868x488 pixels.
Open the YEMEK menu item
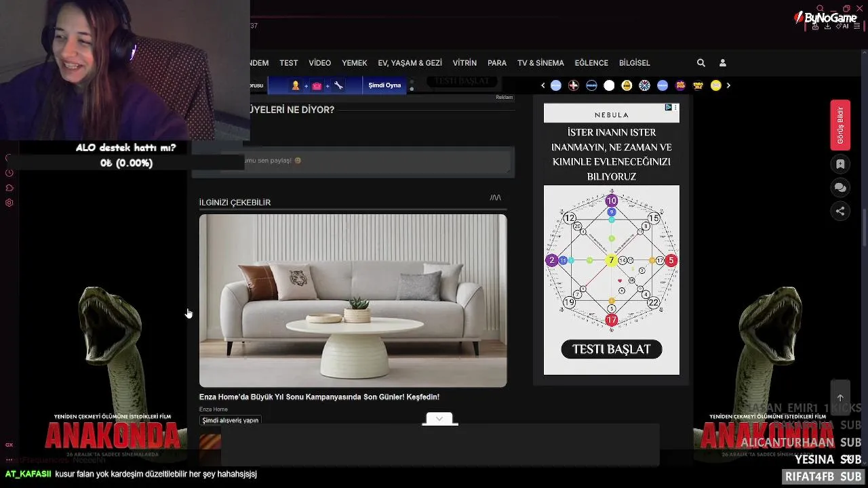tap(355, 63)
